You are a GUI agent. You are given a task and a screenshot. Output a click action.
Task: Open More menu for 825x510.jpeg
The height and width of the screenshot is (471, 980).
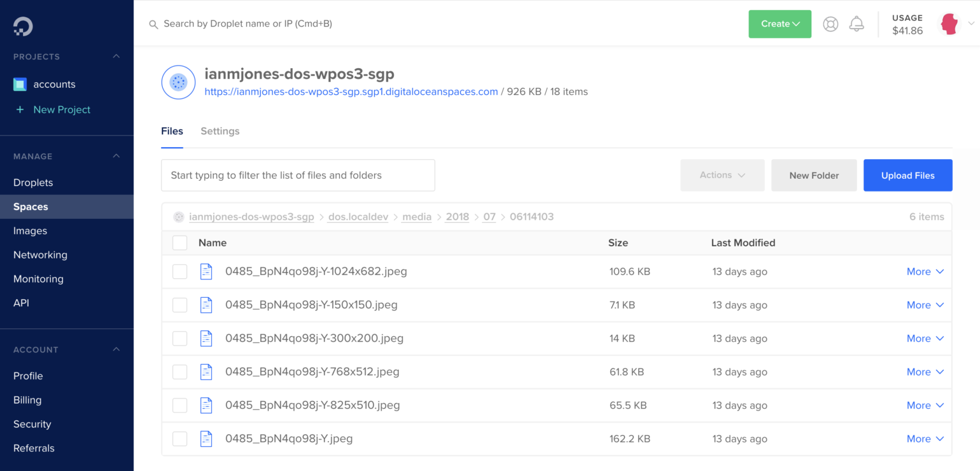[x=925, y=405]
